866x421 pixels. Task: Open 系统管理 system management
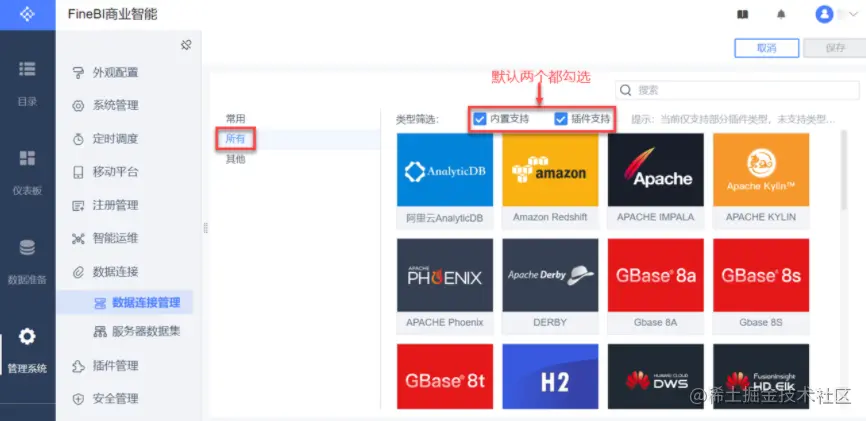(115, 106)
